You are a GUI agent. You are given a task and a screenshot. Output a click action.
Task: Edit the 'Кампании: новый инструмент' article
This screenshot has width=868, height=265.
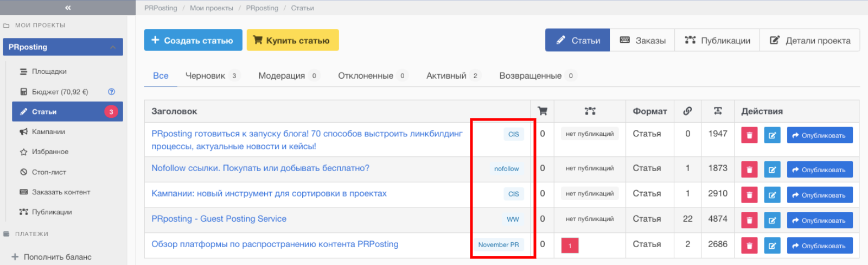point(772,195)
